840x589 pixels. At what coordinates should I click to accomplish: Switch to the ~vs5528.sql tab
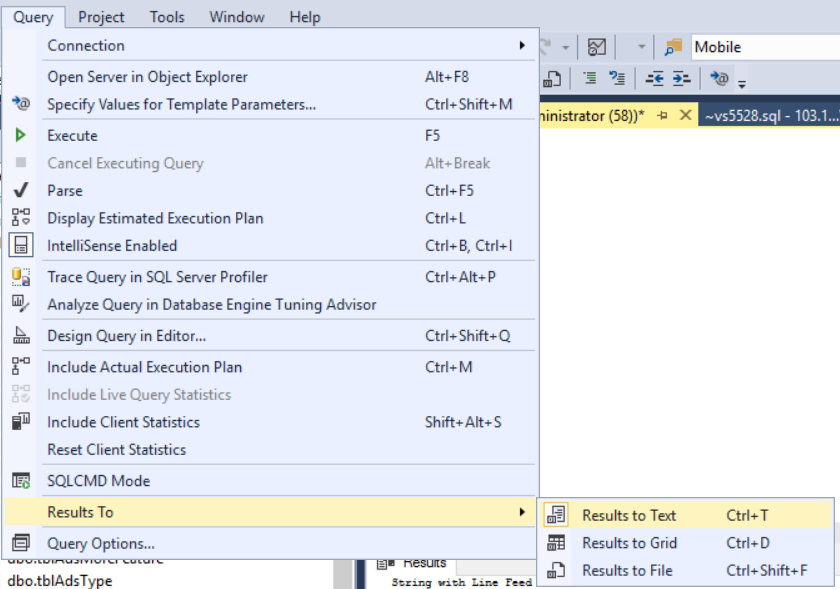(x=775, y=115)
